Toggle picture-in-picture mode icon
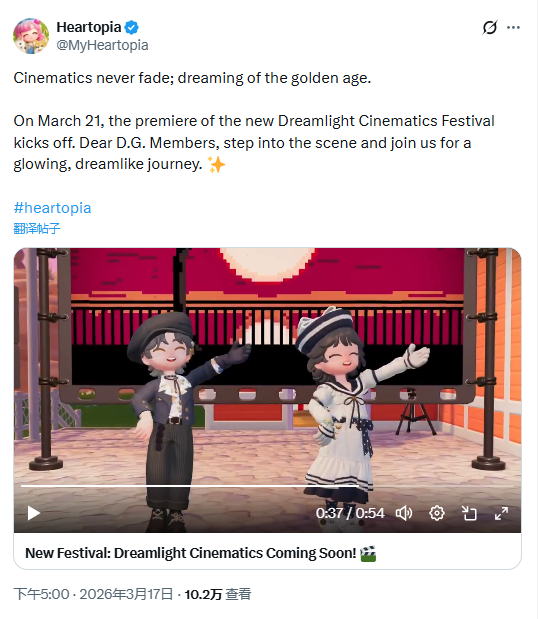The width and height of the screenshot is (539, 619). (x=469, y=513)
